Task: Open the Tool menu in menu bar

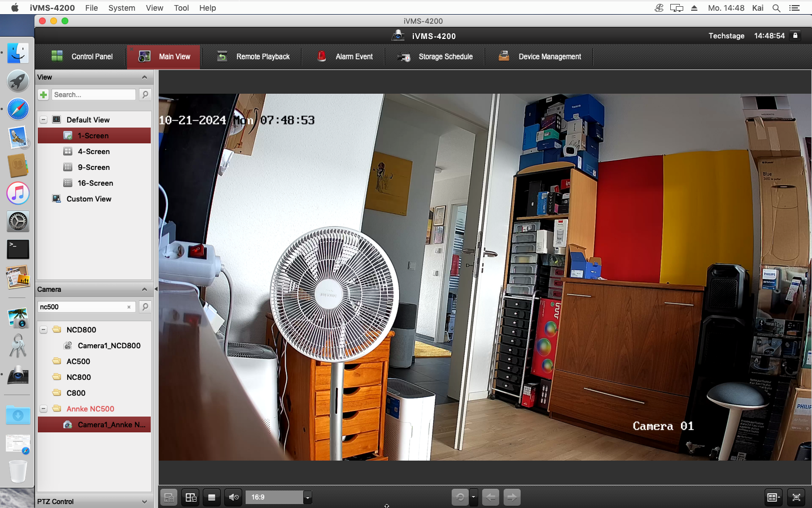Action: coord(181,8)
